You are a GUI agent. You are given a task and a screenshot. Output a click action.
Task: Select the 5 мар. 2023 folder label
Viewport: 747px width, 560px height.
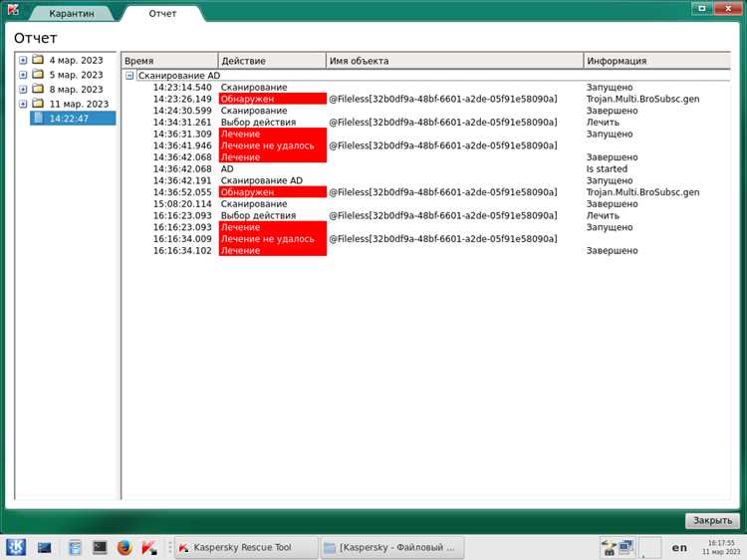tap(77, 75)
